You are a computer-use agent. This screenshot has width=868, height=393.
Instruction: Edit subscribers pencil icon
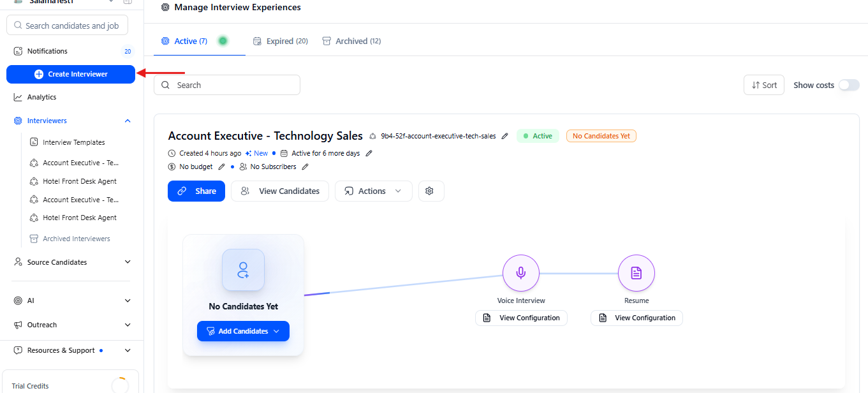(x=305, y=167)
